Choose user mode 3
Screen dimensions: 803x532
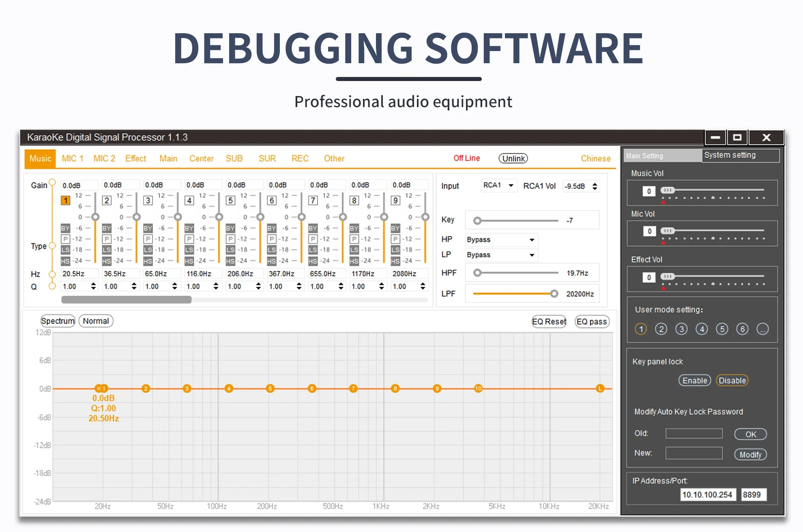tap(681, 329)
